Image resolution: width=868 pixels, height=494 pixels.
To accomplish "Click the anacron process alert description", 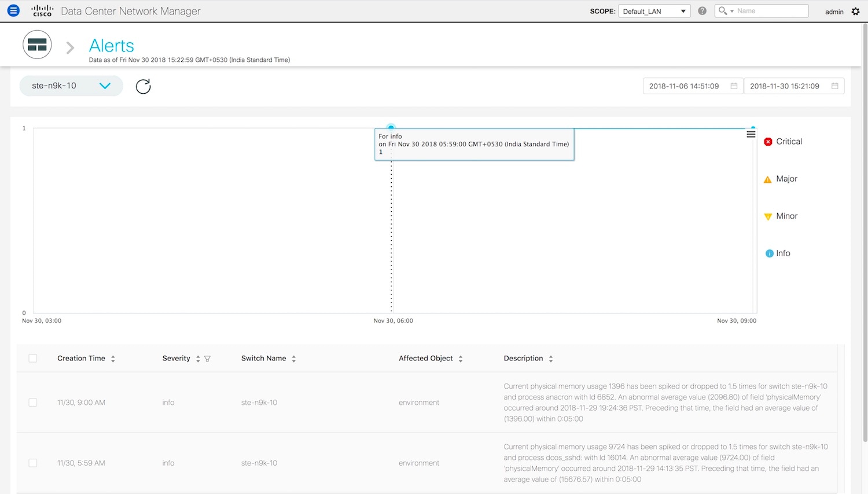I will [x=665, y=403].
